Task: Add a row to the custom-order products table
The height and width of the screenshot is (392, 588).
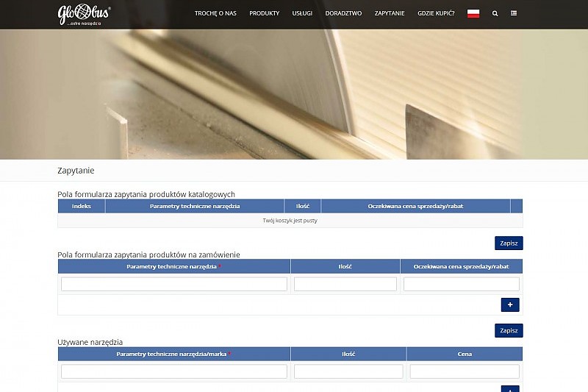Action: [510, 304]
